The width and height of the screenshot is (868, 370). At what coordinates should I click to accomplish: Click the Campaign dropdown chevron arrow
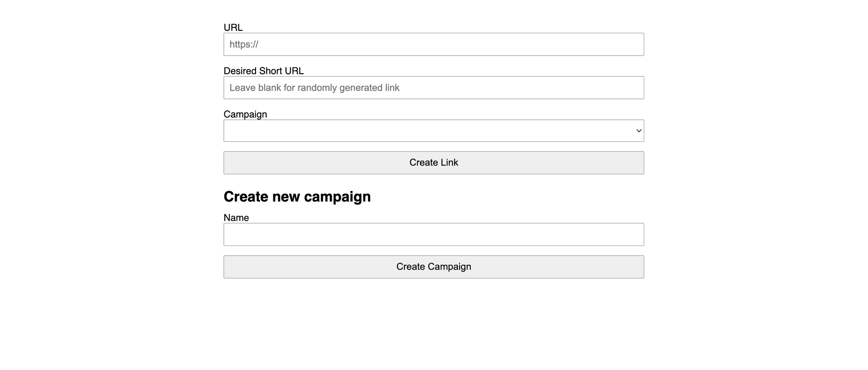638,131
